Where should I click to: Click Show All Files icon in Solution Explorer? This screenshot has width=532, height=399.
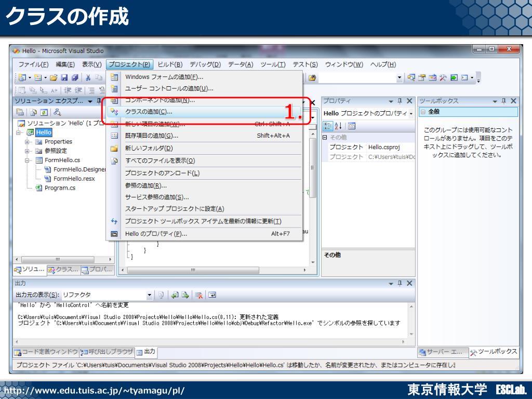(33, 112)
